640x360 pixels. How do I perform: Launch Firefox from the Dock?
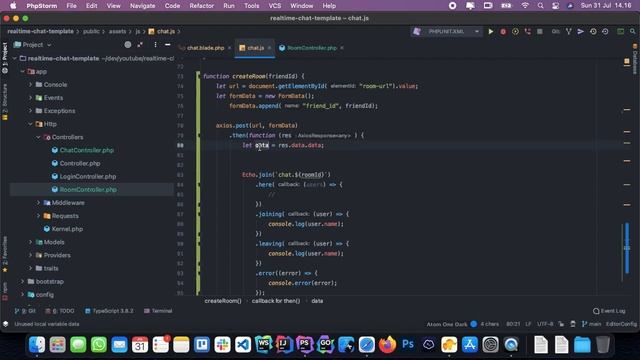(387, 344)
